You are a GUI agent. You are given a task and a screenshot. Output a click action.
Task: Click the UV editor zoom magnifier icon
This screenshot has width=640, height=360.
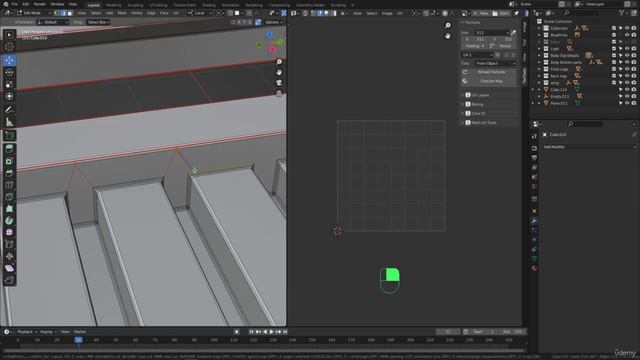click(x=448, y=25)
